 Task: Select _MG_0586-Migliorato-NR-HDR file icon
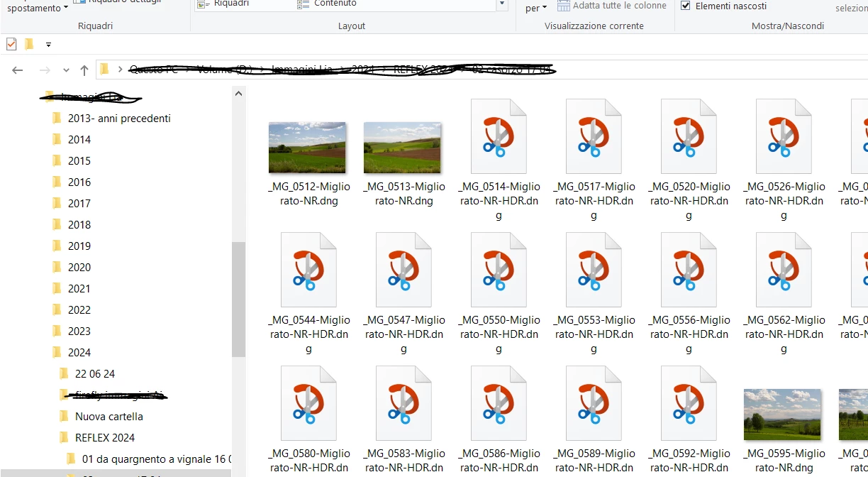pos(499,403)
